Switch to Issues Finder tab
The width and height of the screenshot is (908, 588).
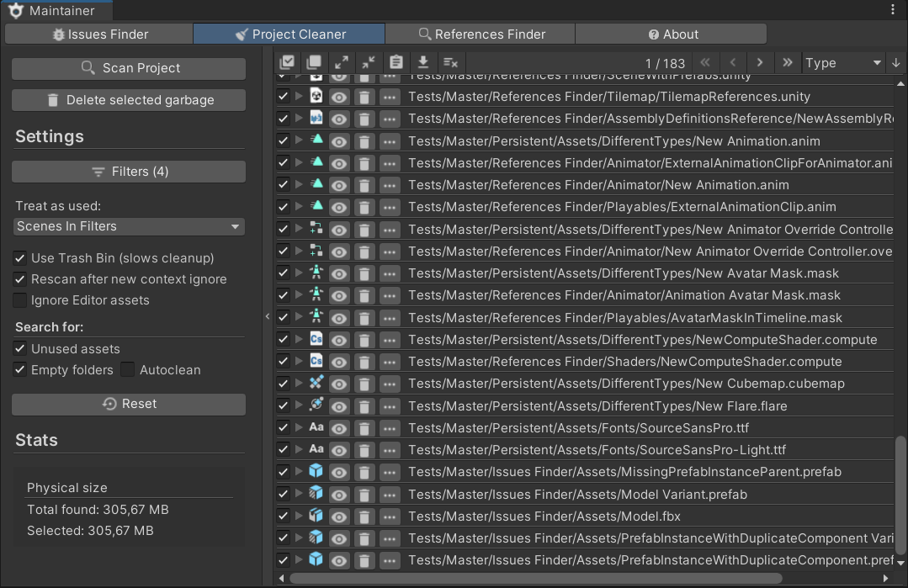pos(99,34)
